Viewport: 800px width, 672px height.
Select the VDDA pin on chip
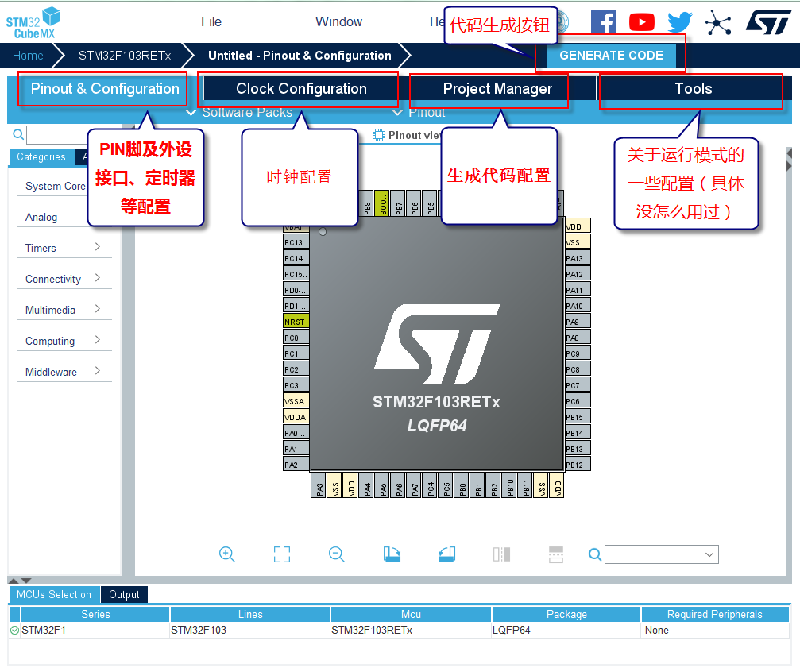[296, 417]
